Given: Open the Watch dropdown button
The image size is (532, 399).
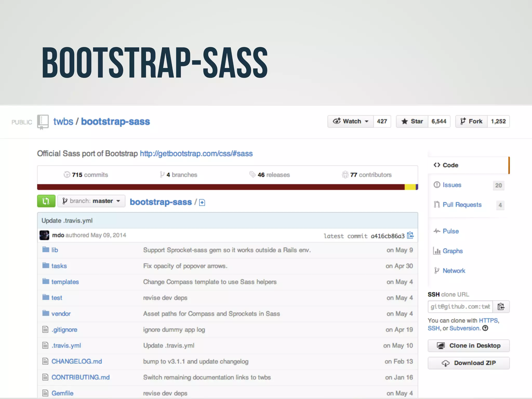Looking at the screenshot, I should click(x=350, y=121).
